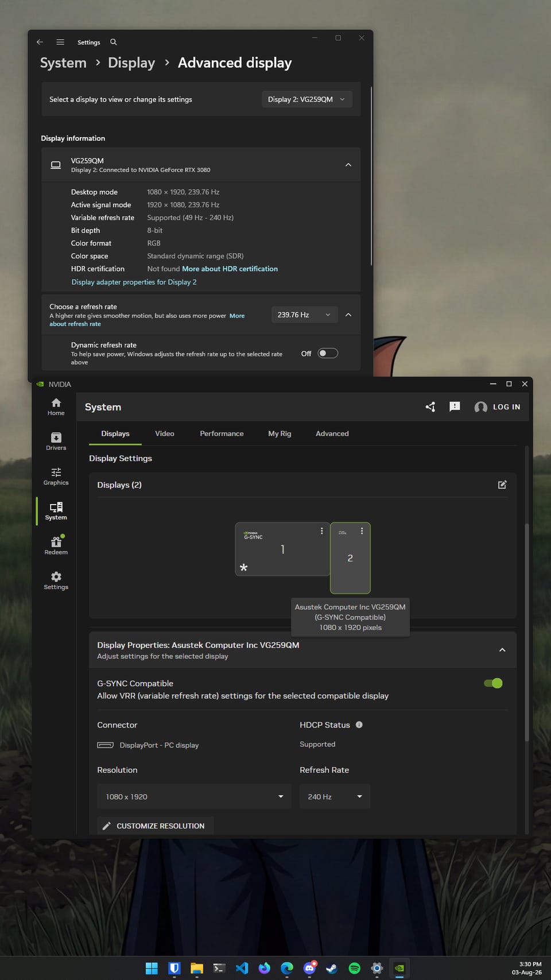This screenshot has width=551, height=980.
Task: Open the 239.76 Hz refresh rate dropdown
Action: (x=304, y=315)
